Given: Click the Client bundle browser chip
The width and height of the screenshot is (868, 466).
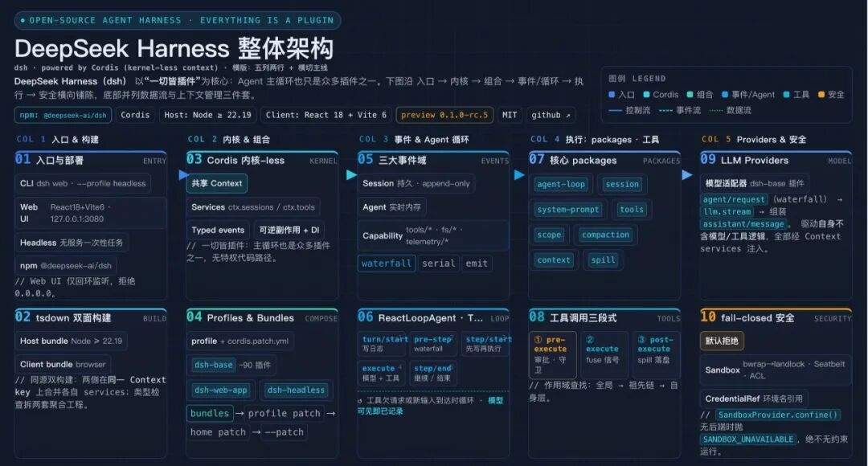Looking at the screenshot, I should click(63, 364).
